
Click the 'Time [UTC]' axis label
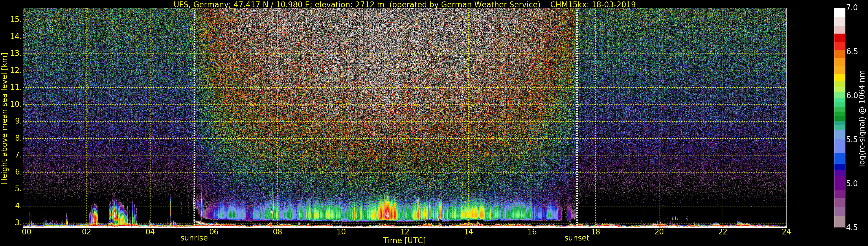[404, 241]
